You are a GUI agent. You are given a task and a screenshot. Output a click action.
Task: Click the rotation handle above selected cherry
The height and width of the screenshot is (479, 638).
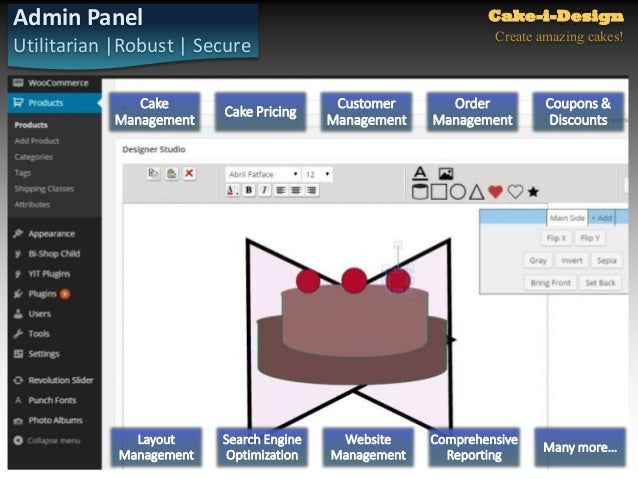pos(398,245)
